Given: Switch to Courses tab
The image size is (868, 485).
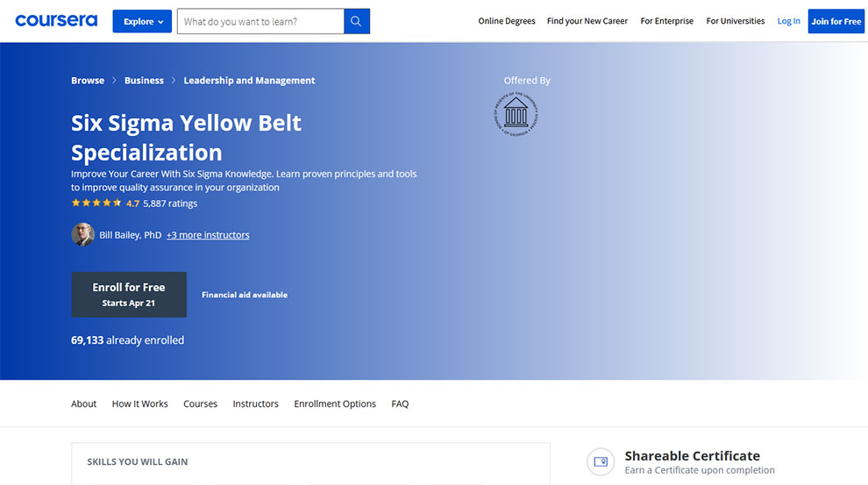Looking at the screenshot, I should (201, 403).
